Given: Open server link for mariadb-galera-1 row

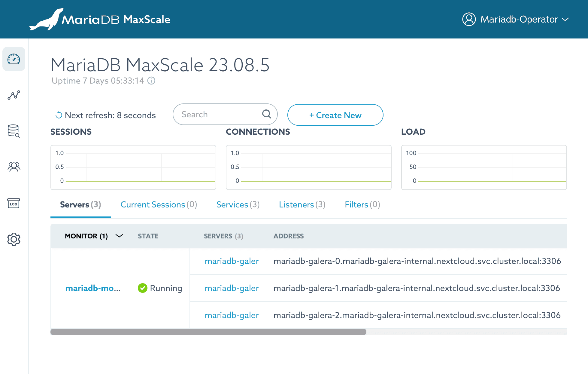Looking at the screenshot, I should tap(232, 288).
